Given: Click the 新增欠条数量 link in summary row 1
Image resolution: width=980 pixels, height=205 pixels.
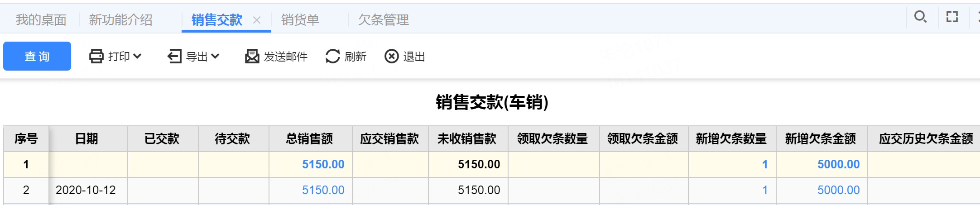Looking at the screenshot, I should point(765,164).
